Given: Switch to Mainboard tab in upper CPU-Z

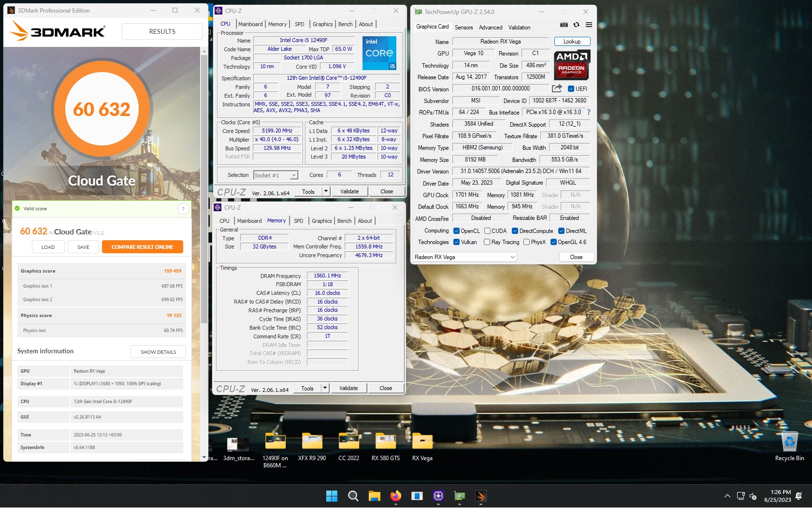Looking at the screenshot, I should [x=250, y=24].
